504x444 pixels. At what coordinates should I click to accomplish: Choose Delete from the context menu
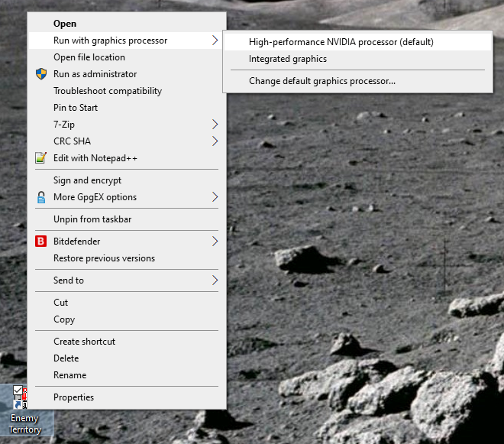click(x=127, y=358)
